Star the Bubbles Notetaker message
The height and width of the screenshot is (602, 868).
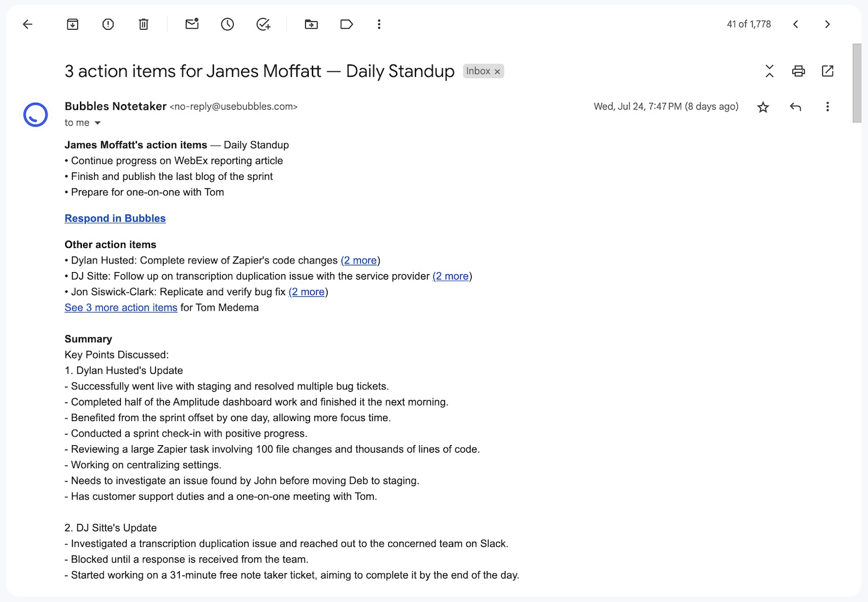[x=763, y=107]
